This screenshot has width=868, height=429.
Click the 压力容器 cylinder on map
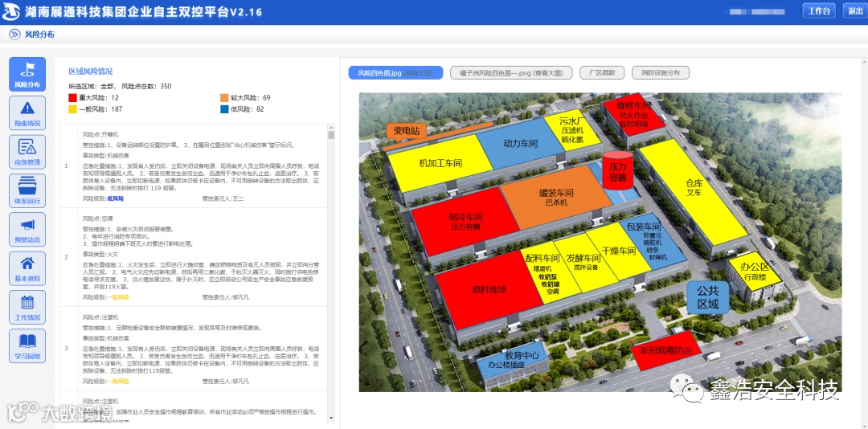pyautogui.click(x=617, y=170)
